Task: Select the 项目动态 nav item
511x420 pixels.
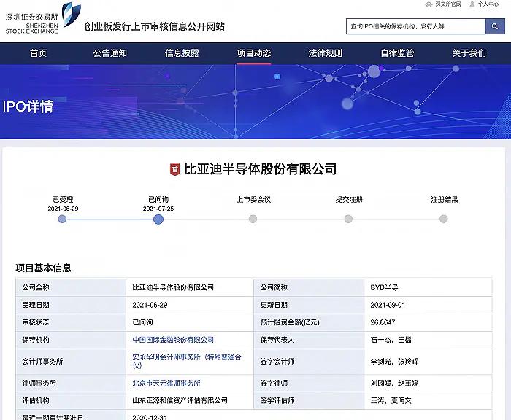Action: (x=254, y=53)
